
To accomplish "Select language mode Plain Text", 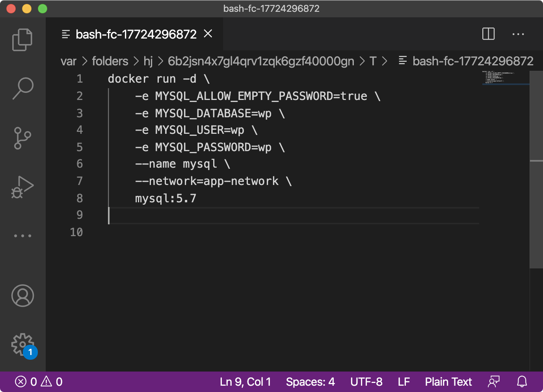I will pyautogui.click(x=448, y=382).
